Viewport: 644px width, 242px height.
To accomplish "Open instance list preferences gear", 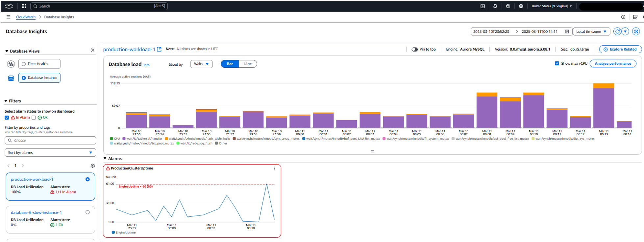I will 93,166.
